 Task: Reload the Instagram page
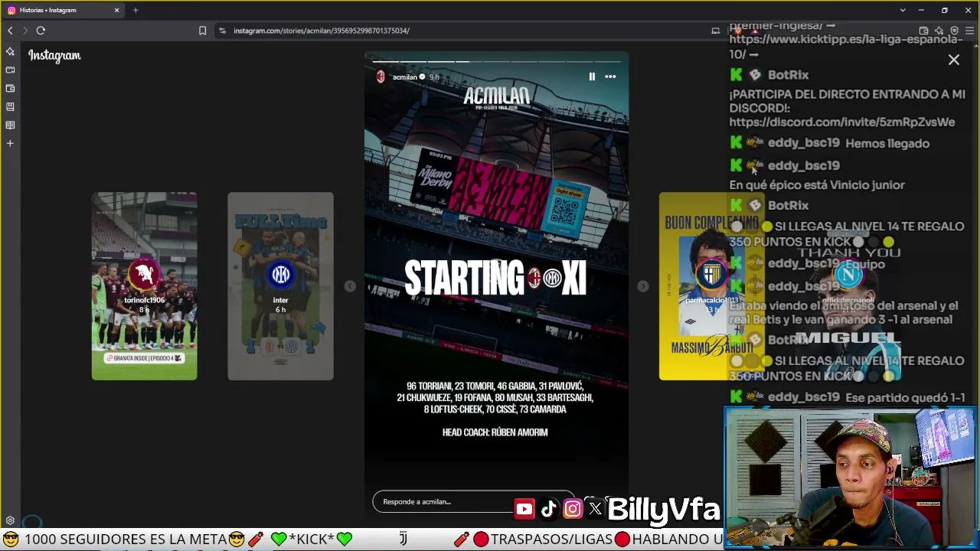[x=41, y=31]
